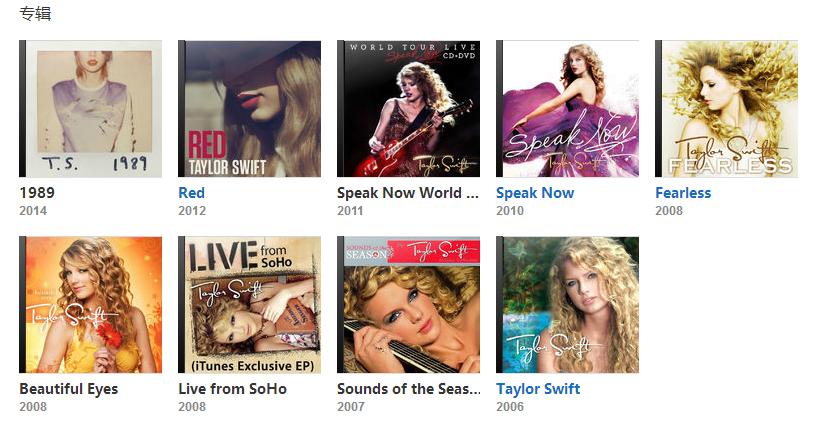
Task: Follow the Fearless title link
Action: (683, 193)
